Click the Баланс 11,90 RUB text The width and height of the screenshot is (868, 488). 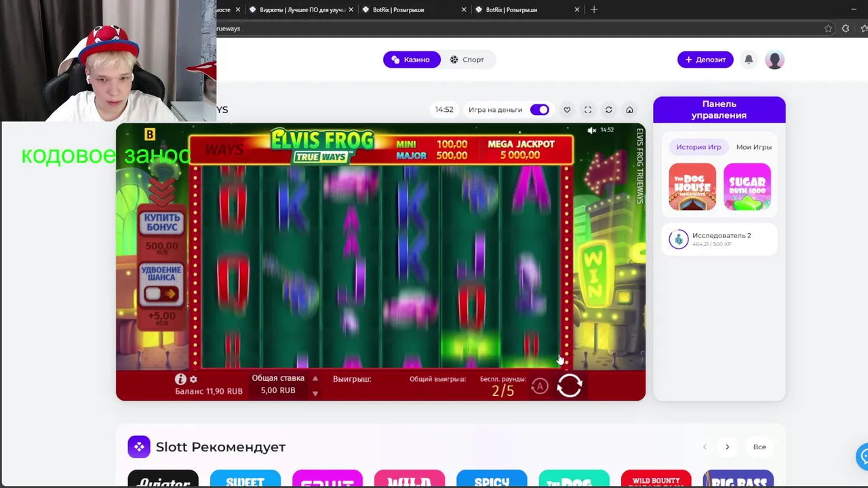tap(209, 392)
